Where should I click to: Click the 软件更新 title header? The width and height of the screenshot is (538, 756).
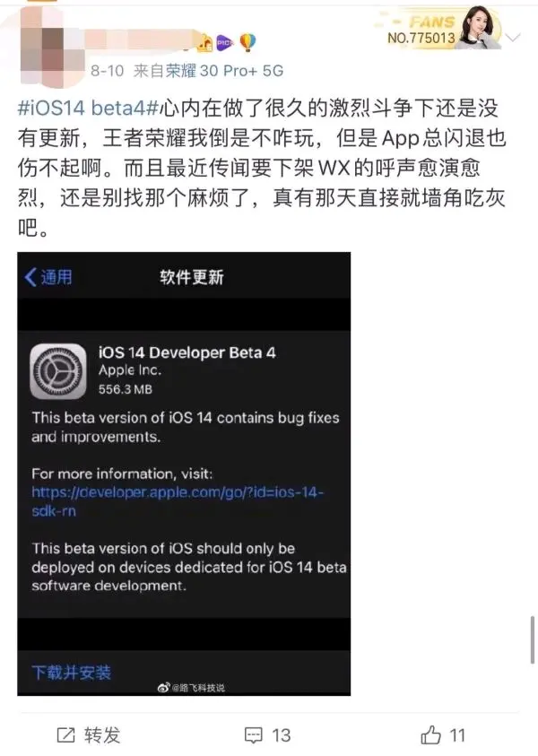point(191,277)
